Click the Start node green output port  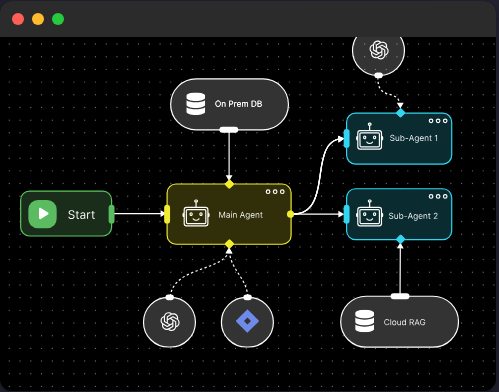coord(112,214)
